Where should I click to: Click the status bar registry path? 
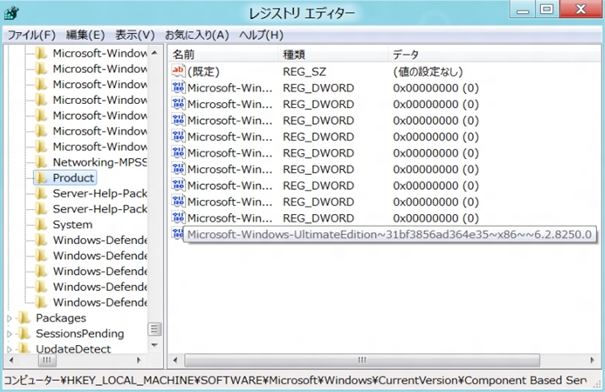(x=295, y=380)
